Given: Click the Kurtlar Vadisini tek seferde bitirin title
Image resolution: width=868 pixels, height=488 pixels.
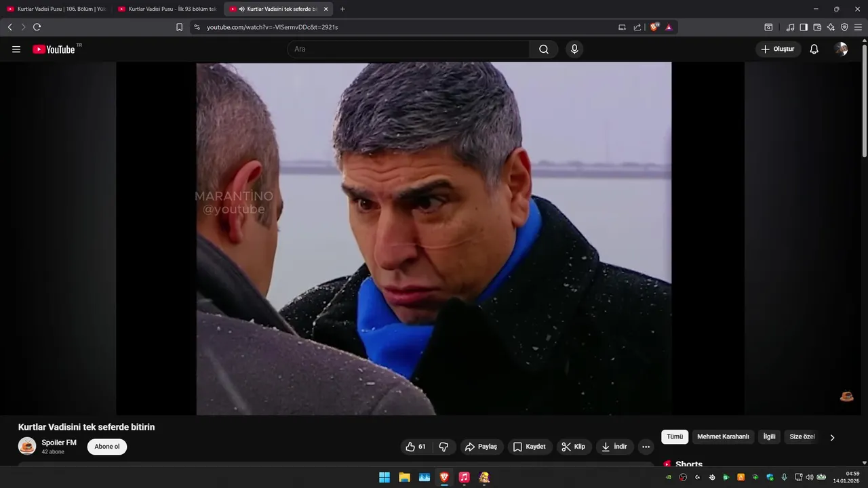Looking at the screenshot, I should [86, 427].
